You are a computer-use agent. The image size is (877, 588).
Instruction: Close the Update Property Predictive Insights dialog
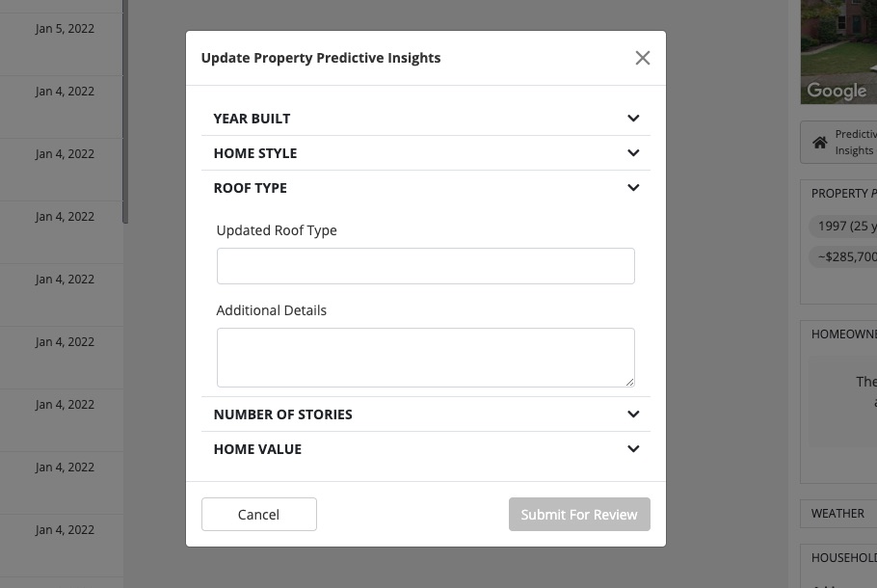click(643, 58)
